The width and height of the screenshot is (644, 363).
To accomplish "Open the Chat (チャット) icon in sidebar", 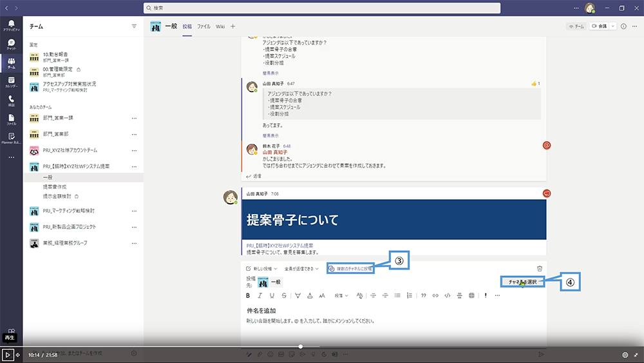I will [11, 44].
